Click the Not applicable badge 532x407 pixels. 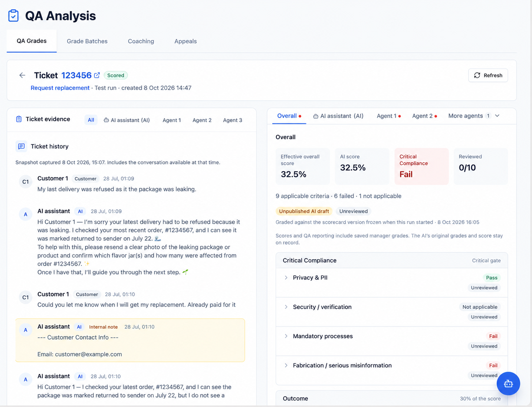[480, 307]
